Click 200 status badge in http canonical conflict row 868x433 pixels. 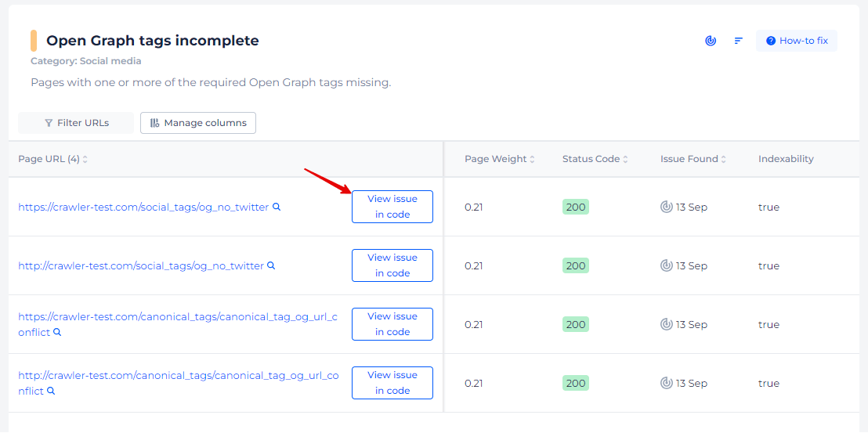(576, 383)
